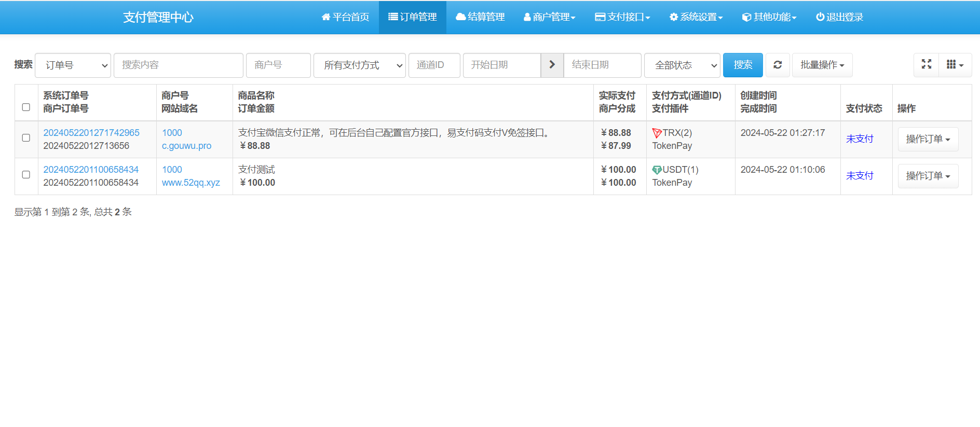Open the column grid selector icon
The width and height of the screenshot is (980, 427).
click(955, 65)
